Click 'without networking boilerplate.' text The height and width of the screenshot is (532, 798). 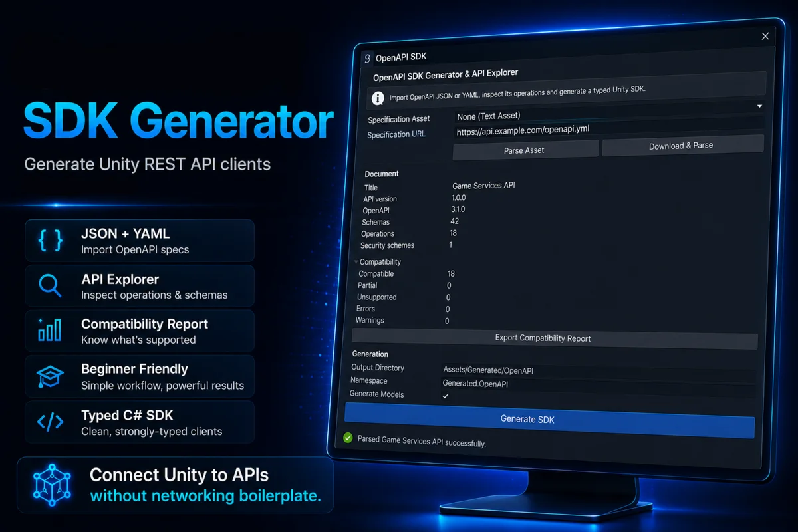(205, 496)
